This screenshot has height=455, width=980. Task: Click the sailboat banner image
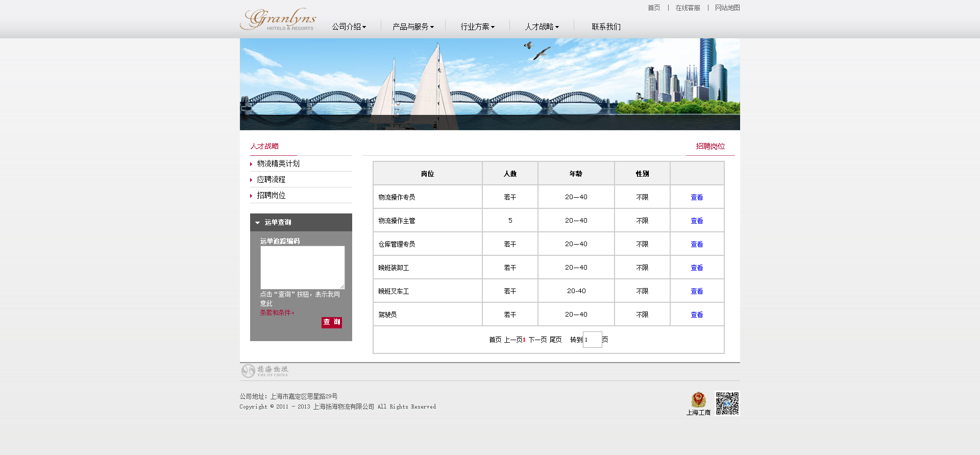(x=489, y=84)
